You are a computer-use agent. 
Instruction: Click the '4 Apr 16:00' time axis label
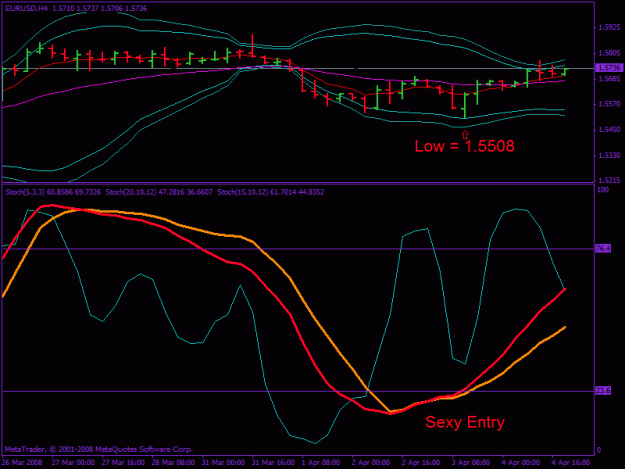click(x=570, y=463)
